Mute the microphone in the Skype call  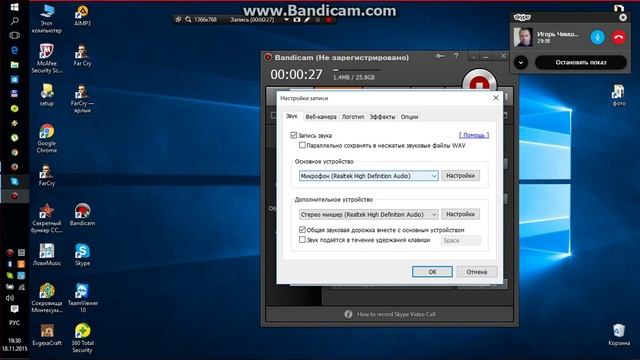(x=598, y=37)
